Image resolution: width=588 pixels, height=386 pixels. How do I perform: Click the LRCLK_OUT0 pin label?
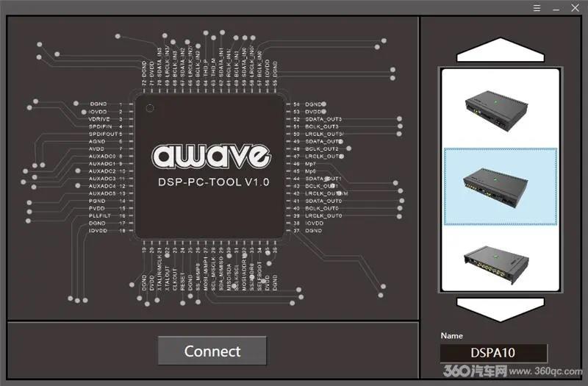point(323,215)
